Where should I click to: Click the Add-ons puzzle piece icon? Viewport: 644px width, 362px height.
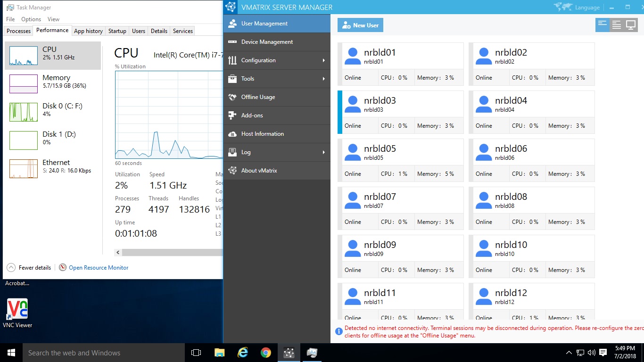point(232,115)
